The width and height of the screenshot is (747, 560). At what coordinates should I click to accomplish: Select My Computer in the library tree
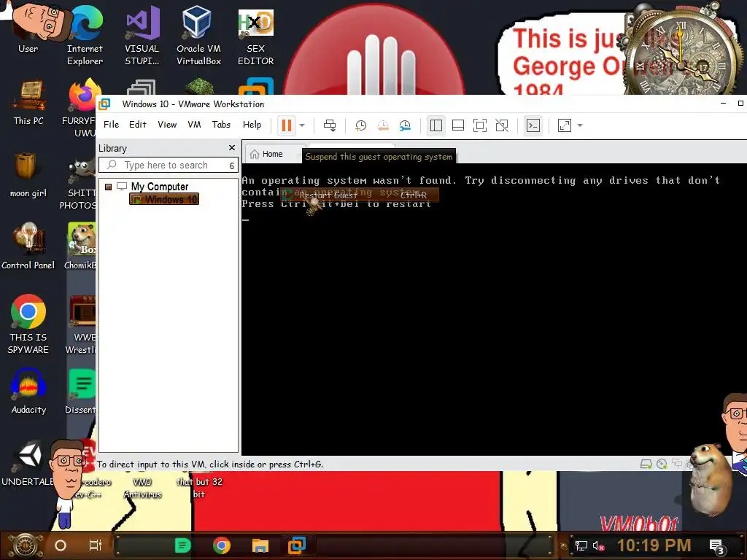tap(160, 187)
